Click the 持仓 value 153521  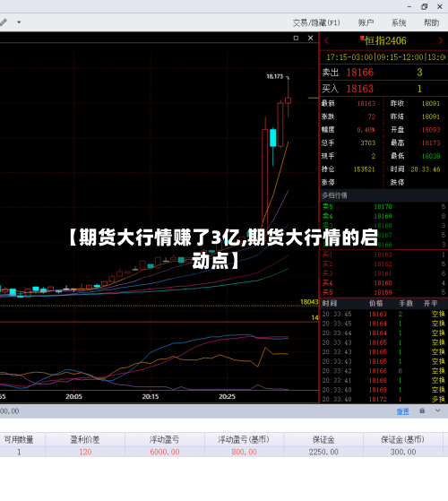364,169
